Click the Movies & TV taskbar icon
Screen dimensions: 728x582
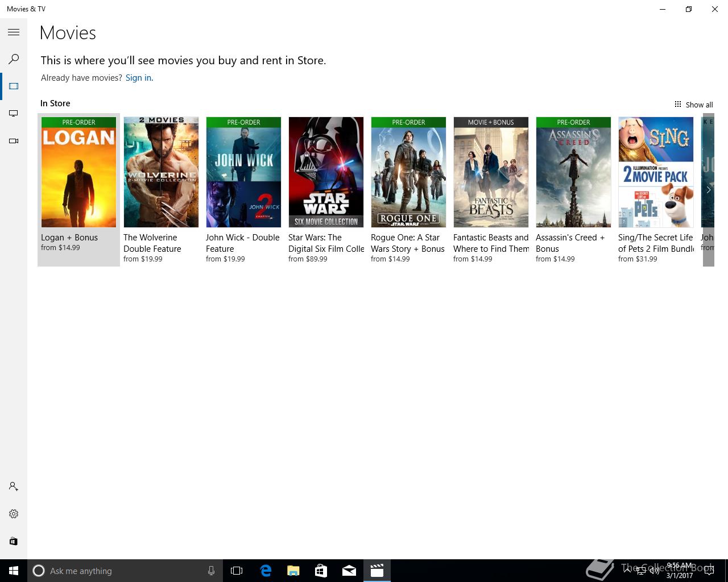[377, 571]
